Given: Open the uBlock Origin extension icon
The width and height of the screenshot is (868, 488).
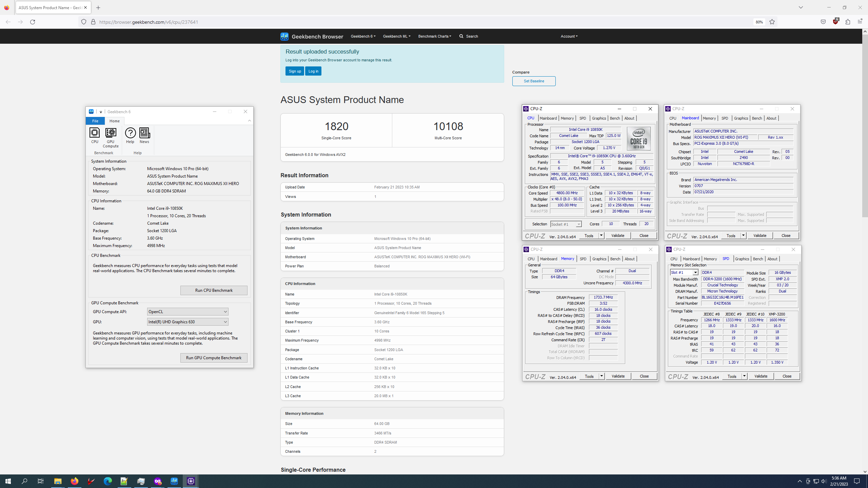Looking at the screenshot, I should 835,22.
